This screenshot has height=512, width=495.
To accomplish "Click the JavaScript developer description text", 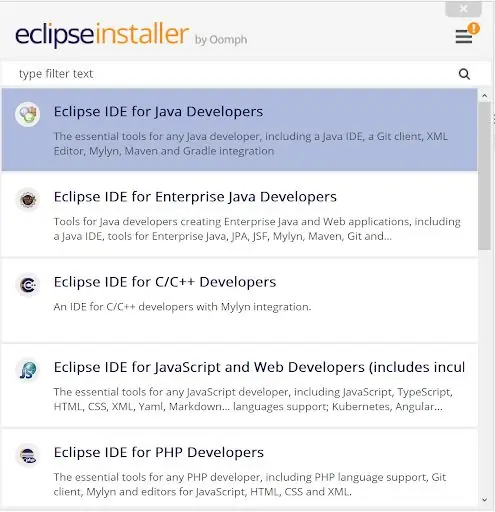I will 253,399.
